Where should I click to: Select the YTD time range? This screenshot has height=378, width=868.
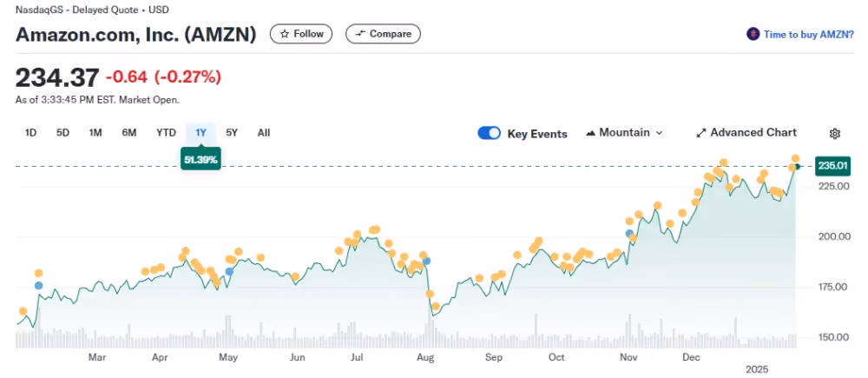tap(166, 133)
